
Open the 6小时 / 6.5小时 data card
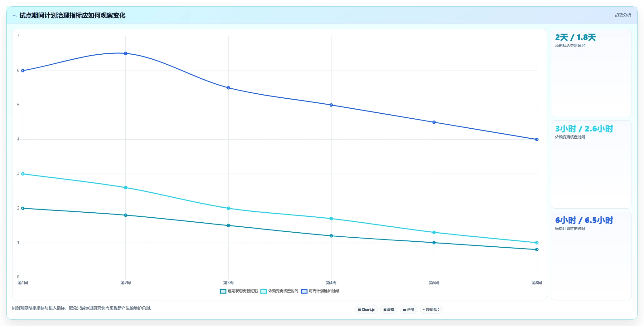coord(591,256)
